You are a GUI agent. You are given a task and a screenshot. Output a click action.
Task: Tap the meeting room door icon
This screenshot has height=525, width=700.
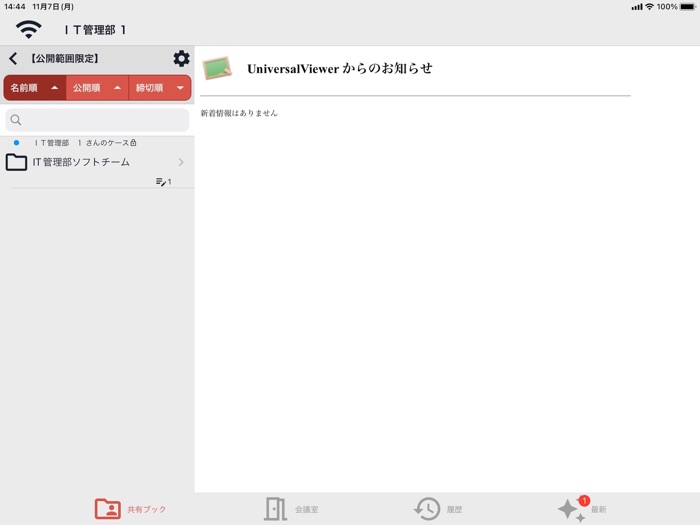pos(275,509)
